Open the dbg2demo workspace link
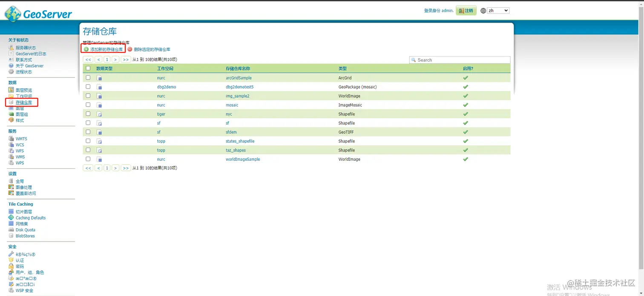The height and width of the screenshot is (296, 644). (x=167, y=87)
